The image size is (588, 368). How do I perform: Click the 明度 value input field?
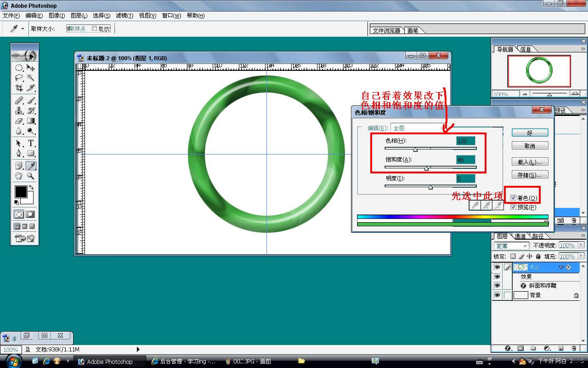coord(465,178)
